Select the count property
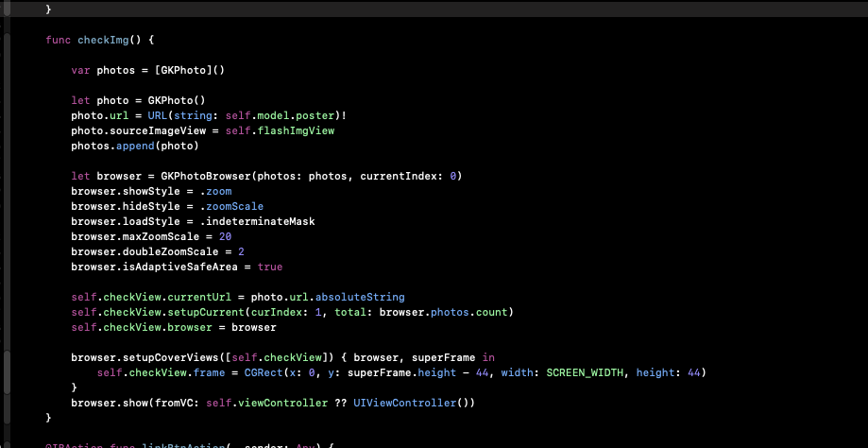 [x=491, y=312]
